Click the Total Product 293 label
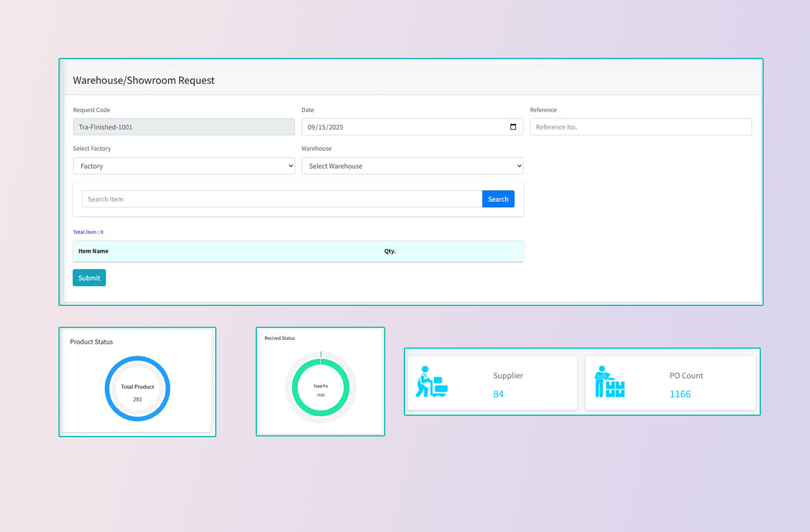 click(x=138, y=393)
